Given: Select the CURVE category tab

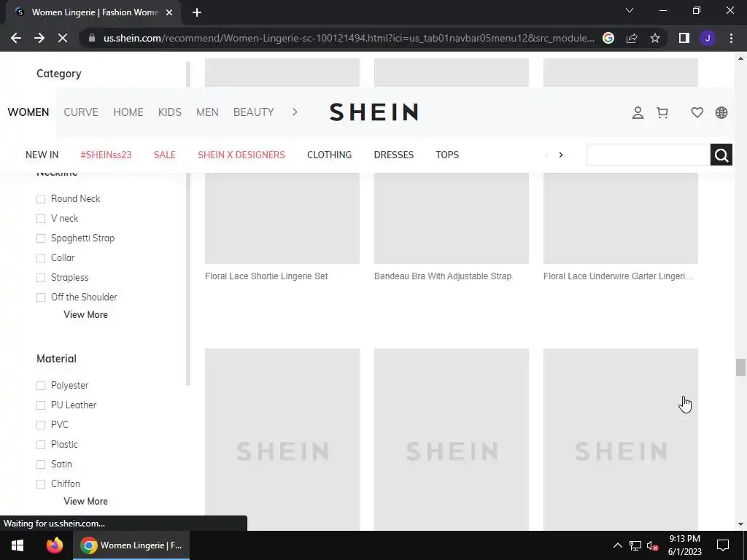Looking at the screenshot, I should click(81, 112).
